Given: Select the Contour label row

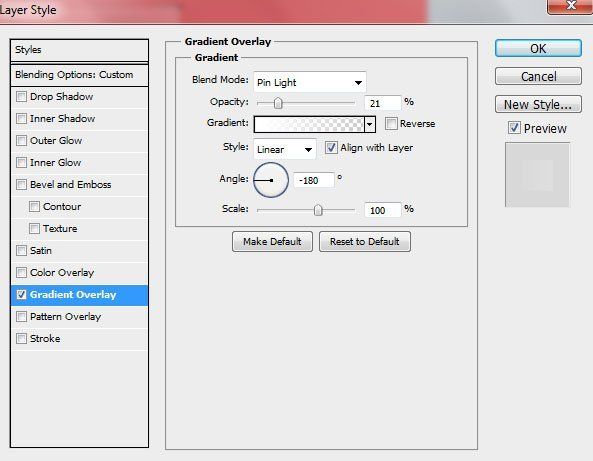Looking at the screenshot, I should coord(79,206).
